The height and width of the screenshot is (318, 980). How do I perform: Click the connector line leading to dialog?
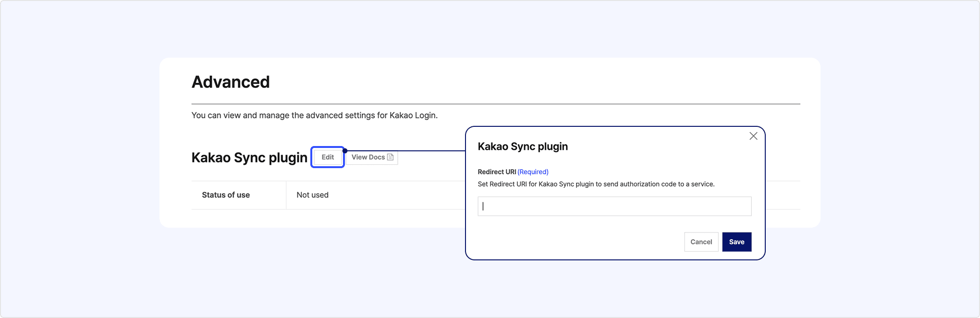[406, 151]
